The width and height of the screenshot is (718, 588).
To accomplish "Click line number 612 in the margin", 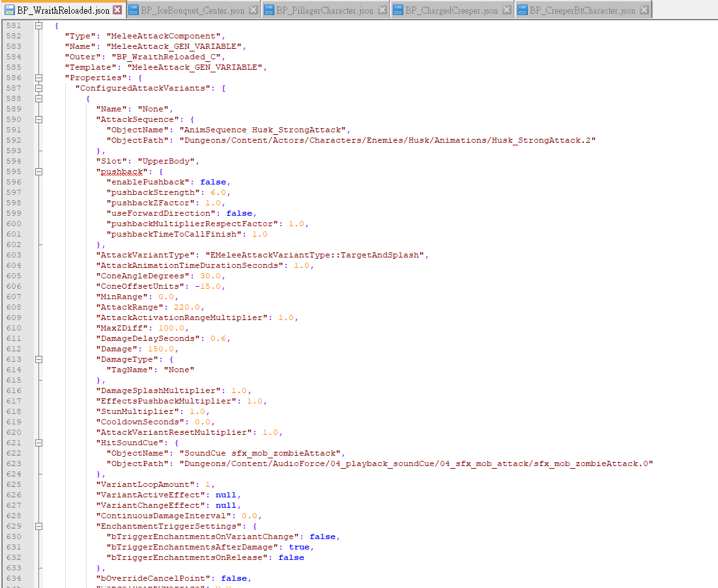I will tap(14, 349).
